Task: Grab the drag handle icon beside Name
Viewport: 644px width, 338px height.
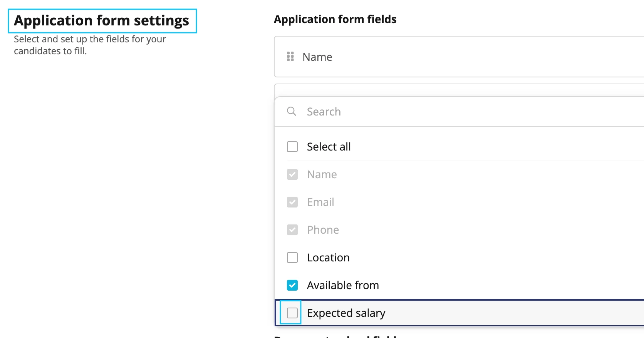Action: 290,57
